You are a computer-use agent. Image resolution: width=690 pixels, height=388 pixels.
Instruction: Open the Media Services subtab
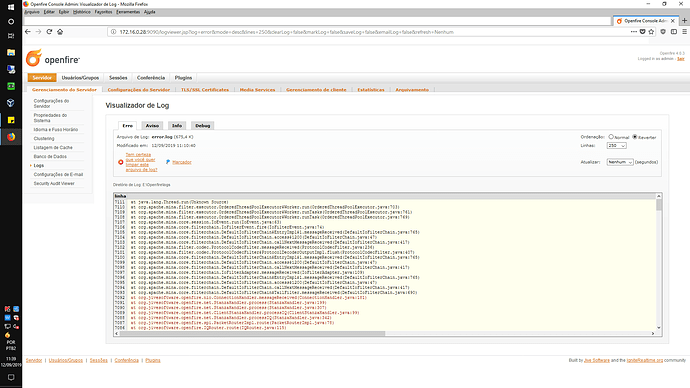[x=257, y=90]
